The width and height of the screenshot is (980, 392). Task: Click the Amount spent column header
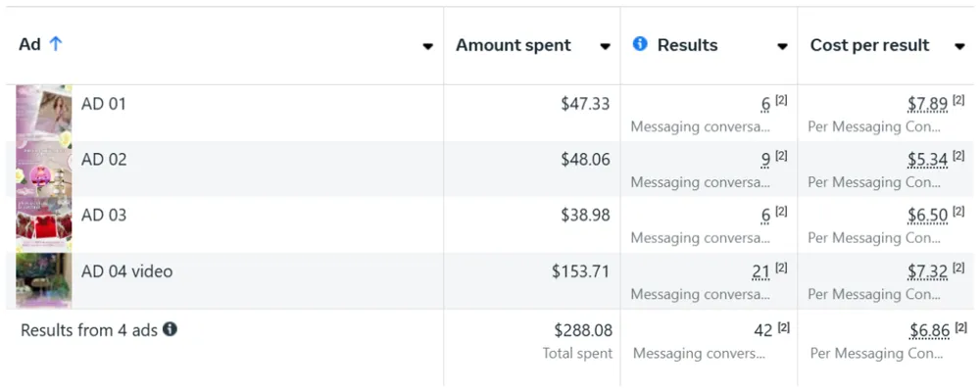[514, 45]
